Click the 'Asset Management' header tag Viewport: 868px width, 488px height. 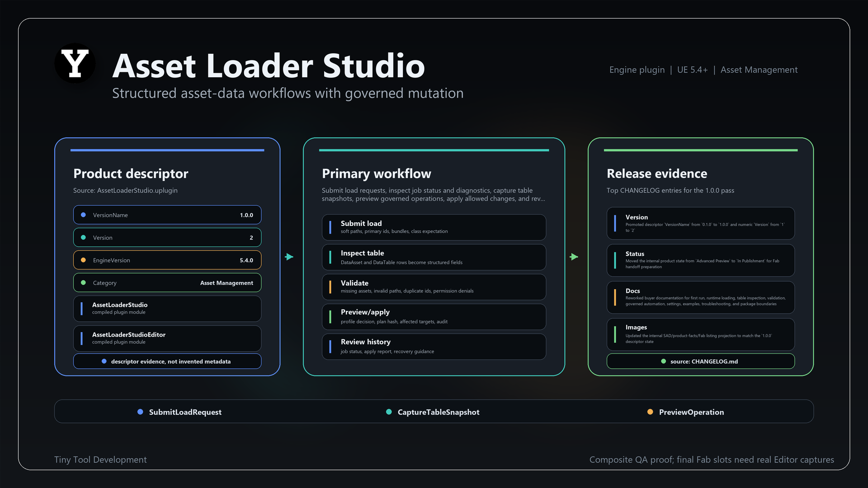(759, 70)
